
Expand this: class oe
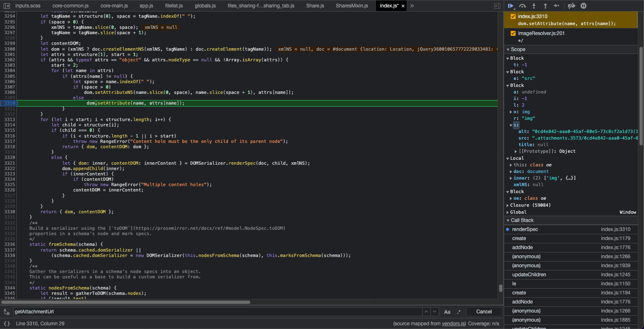click(511, 165)
